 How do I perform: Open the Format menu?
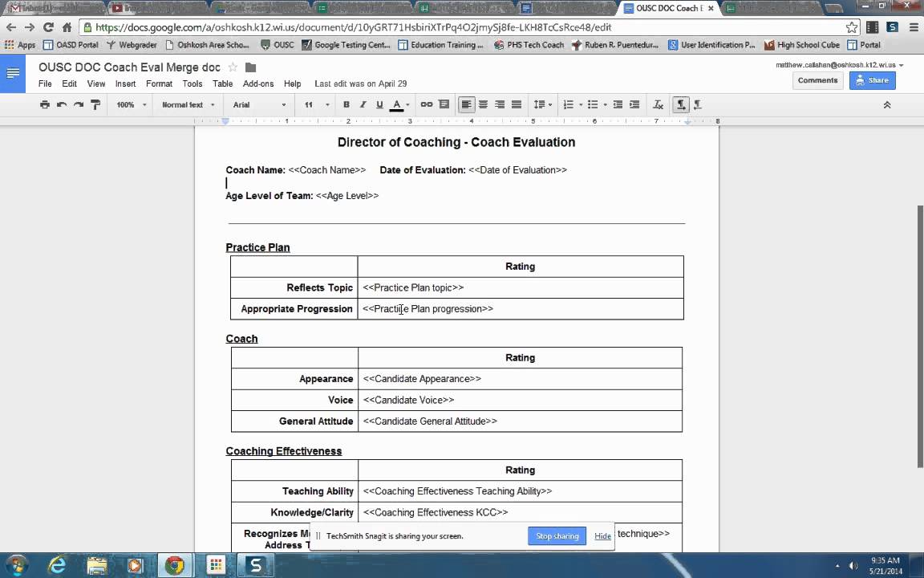pos(159,83)
